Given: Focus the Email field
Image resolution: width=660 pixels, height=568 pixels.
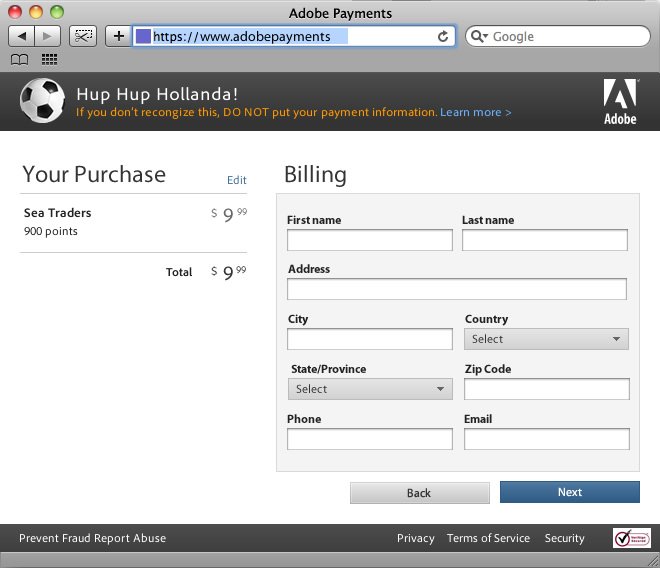Looking at the screenshot, I should 547,439.
